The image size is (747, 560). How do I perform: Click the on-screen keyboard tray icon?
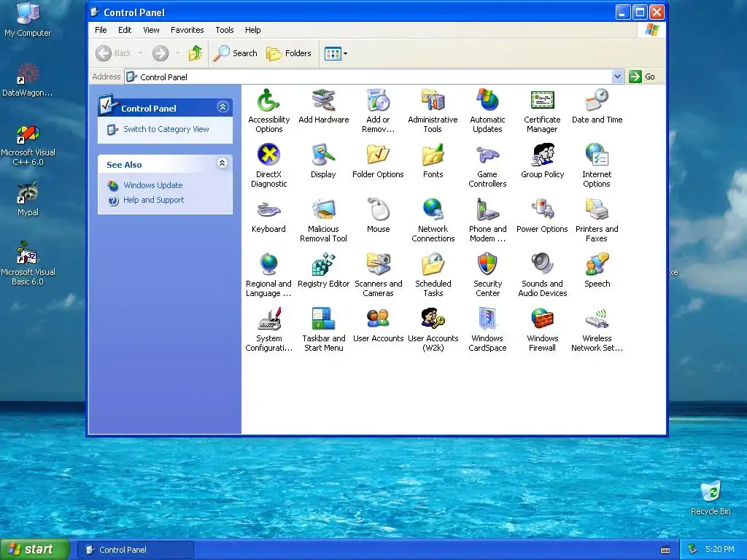point(665,550)
